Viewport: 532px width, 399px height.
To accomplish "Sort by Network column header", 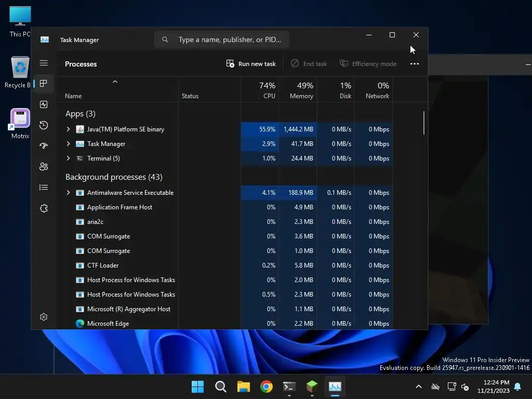I will (x=374, y=89).
